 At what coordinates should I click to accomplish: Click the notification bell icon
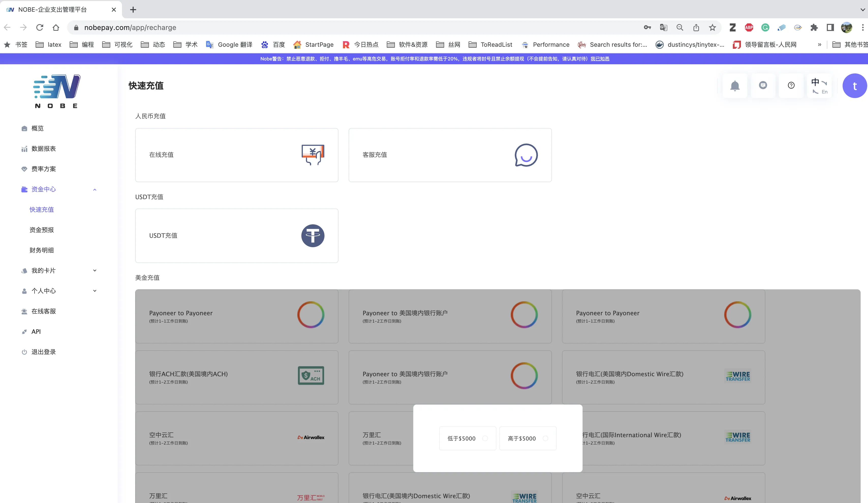[x=735, y=85]
